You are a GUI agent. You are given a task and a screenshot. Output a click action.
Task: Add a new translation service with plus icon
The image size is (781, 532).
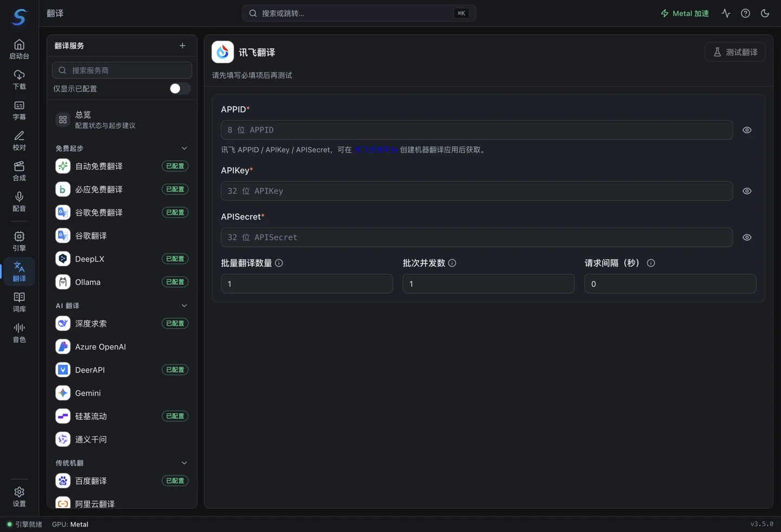point(182,46)
